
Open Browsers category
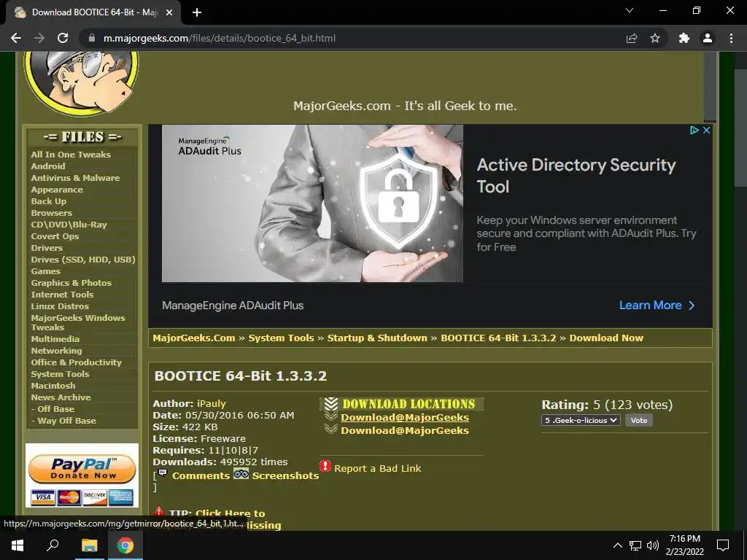coord(52,213)
